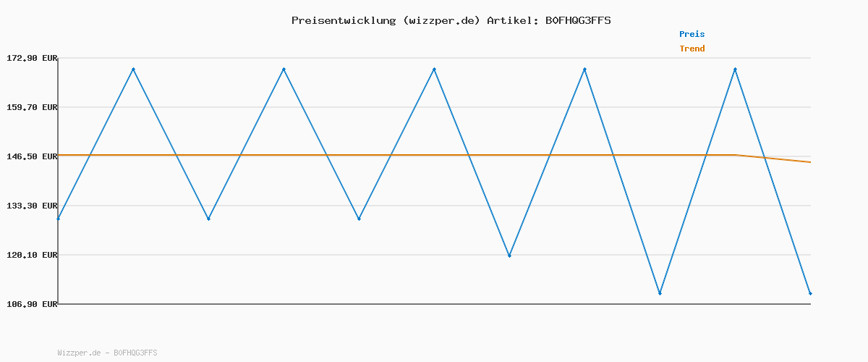Click the last data point at the right edge
This screenshot has height=362, width=868.
[x=810, y=293]
